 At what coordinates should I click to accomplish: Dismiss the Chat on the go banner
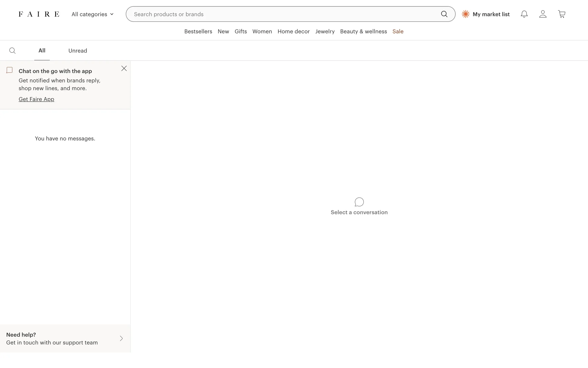click(x=124, y=68)
